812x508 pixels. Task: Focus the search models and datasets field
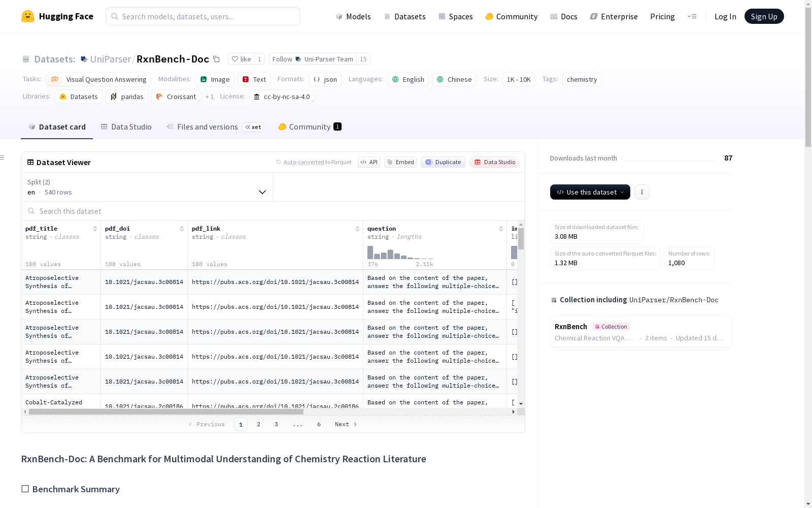(203, 16)
